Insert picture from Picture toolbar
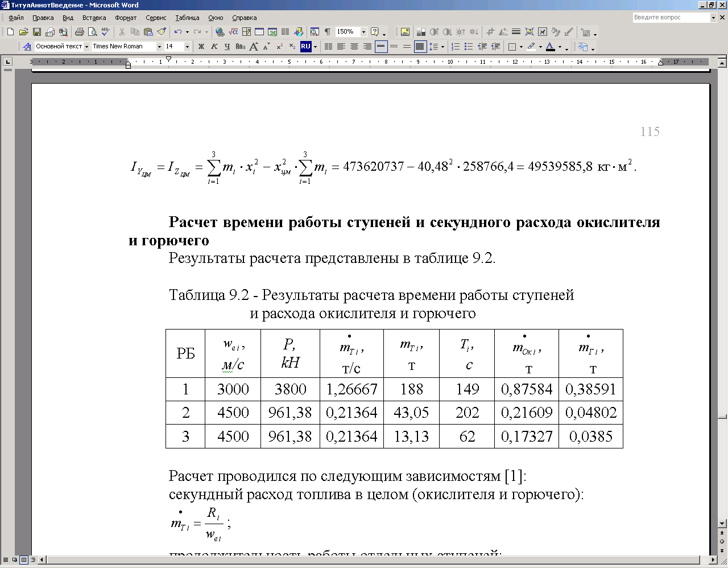Image resolution: width=728 pixels, height=568 pixels. [x=405, y=32]
